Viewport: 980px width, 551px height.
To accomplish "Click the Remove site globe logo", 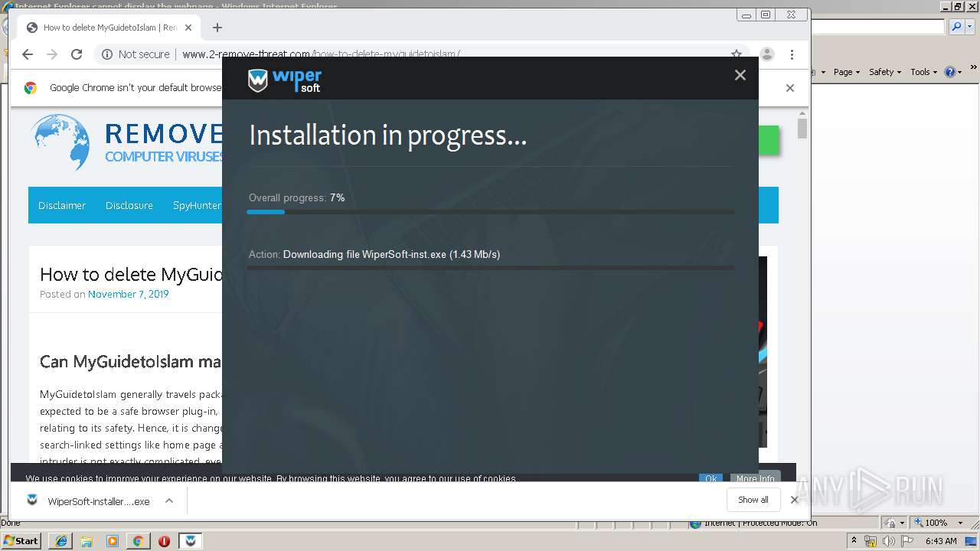I will coord(61,142).
